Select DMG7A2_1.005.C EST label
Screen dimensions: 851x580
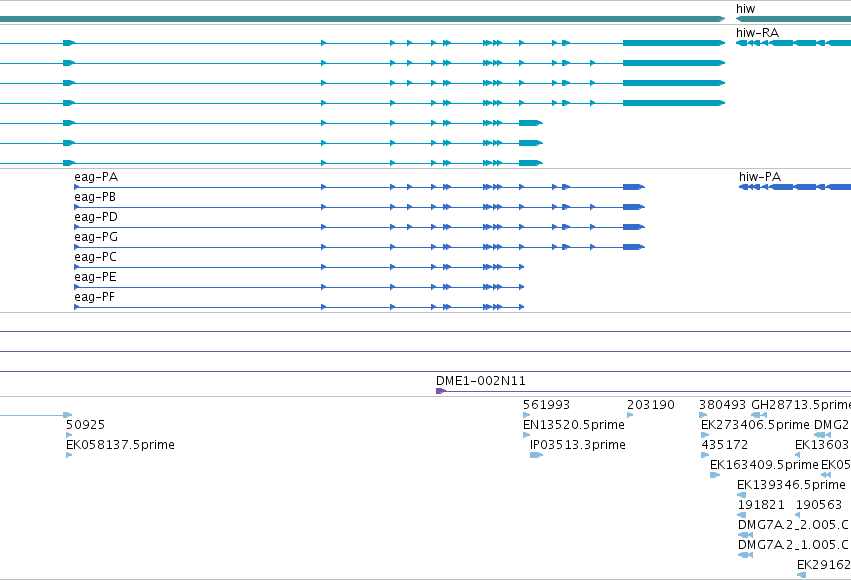793,545
